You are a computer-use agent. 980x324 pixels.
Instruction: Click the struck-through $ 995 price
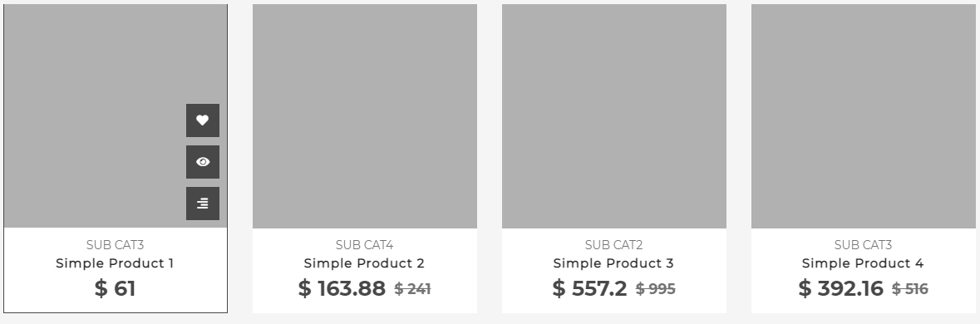tap(656, 289)
